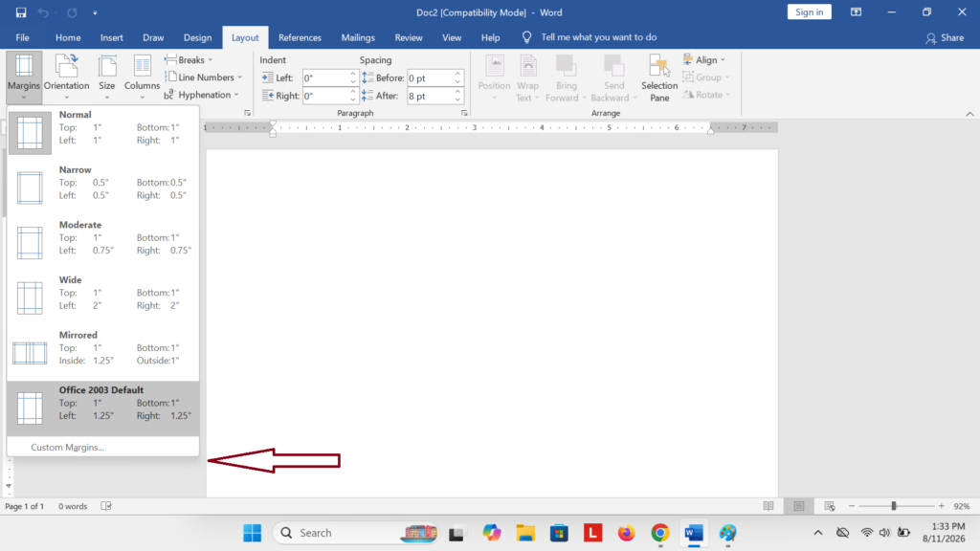This screenshot has height=551, width=980.
Task: Click the 92% zoom level
Action: pyautogui.click(x=962, y=506)
